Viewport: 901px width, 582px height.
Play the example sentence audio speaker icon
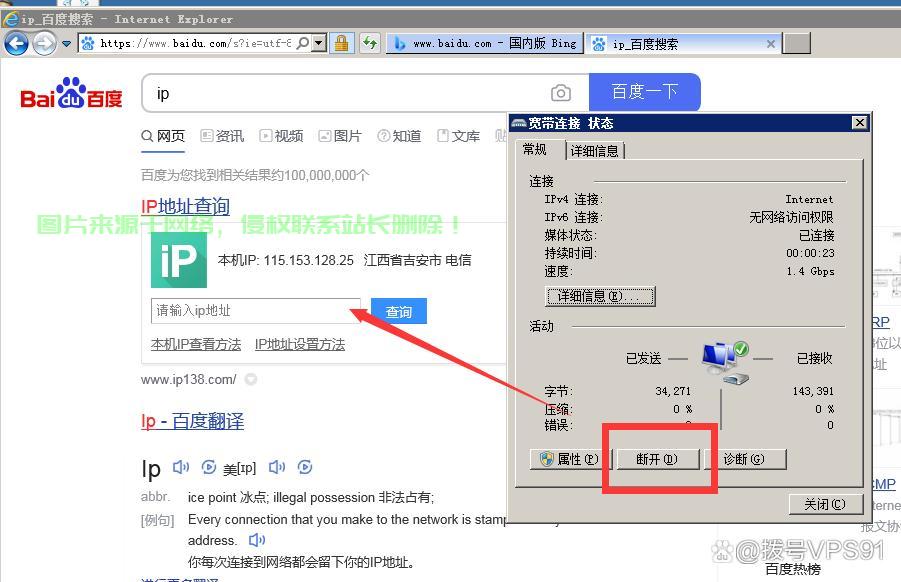pyautogui.click(x=256, y=540)
